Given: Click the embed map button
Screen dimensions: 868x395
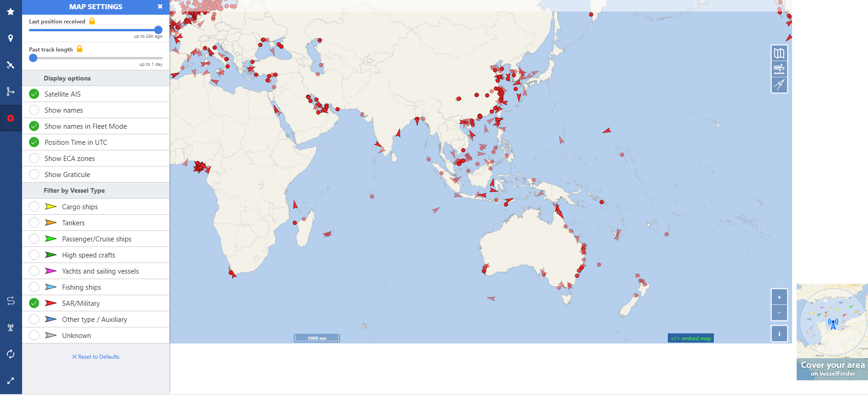Looking at the screenshot, I should 691,338.
